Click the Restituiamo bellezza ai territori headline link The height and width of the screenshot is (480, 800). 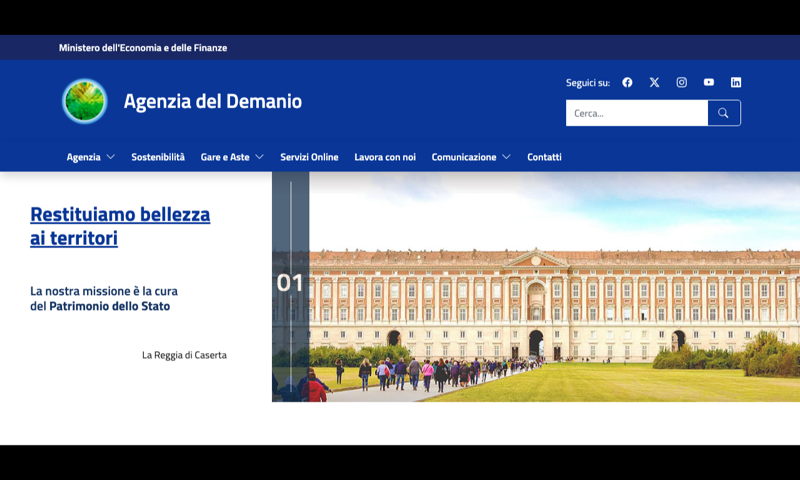pyautogui.click(x=120, y=226)
